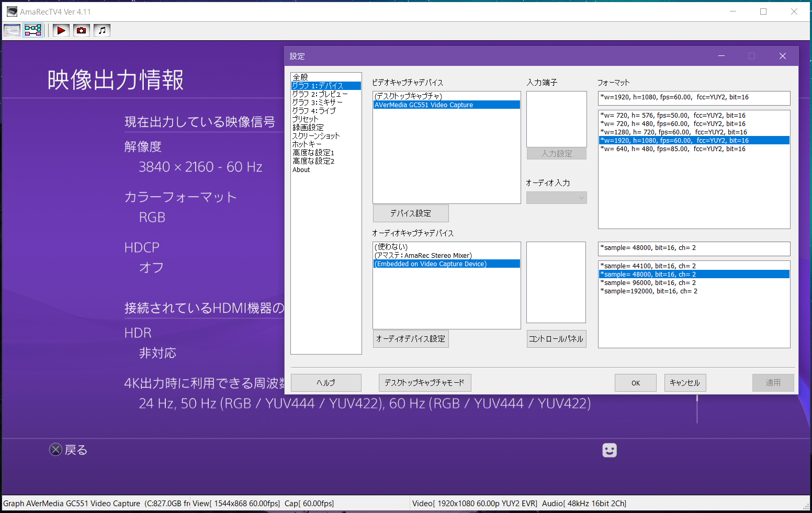Click the AmaRecTV4 title bar app icon
The width and height of the screenshot is (812, 513).
(12, 12)
